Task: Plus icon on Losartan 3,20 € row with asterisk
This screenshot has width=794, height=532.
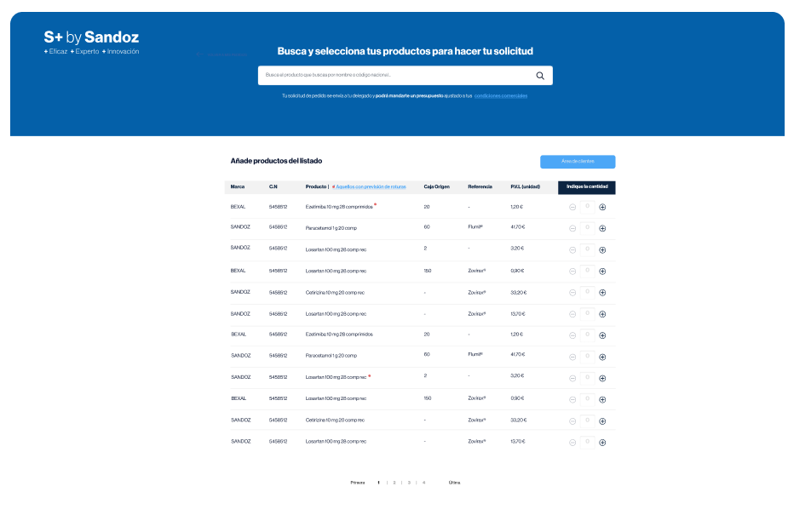Action: tap(602, 378)
